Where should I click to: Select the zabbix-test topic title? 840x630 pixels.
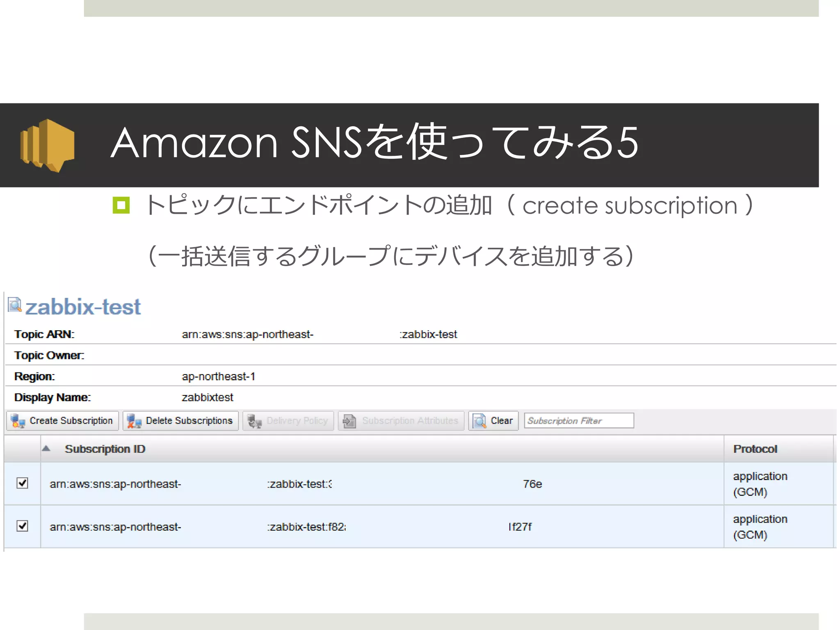[x=83, y=307]
